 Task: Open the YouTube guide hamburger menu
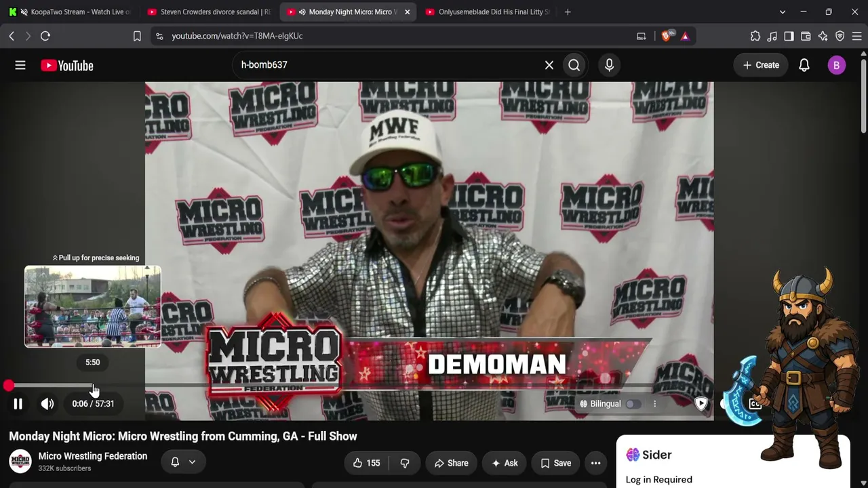tap(20, 65)
